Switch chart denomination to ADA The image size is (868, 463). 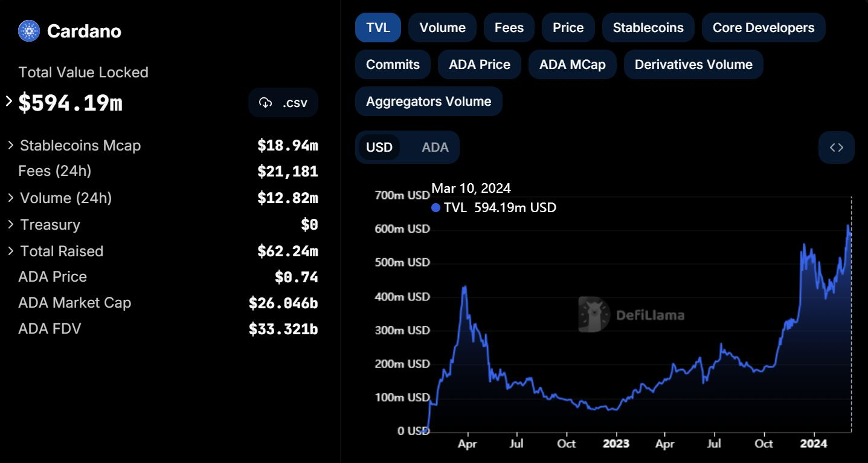[x=435, y=147]
